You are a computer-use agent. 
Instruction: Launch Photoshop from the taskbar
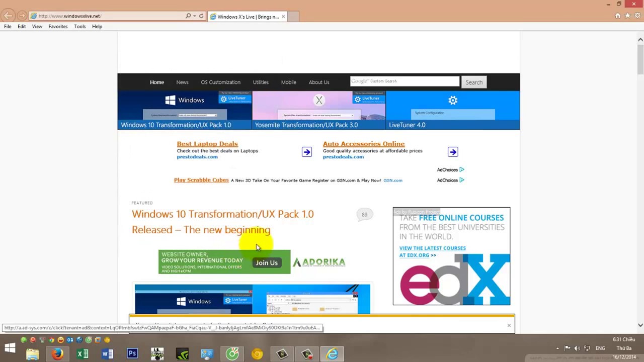(132, 354)
